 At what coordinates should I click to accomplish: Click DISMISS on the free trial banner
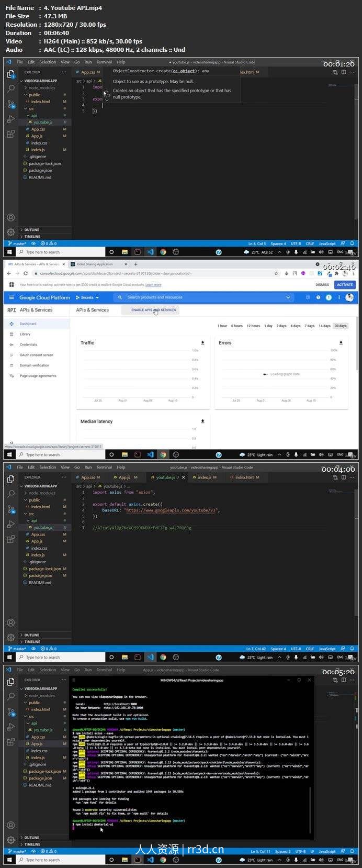tap(322, 285)
